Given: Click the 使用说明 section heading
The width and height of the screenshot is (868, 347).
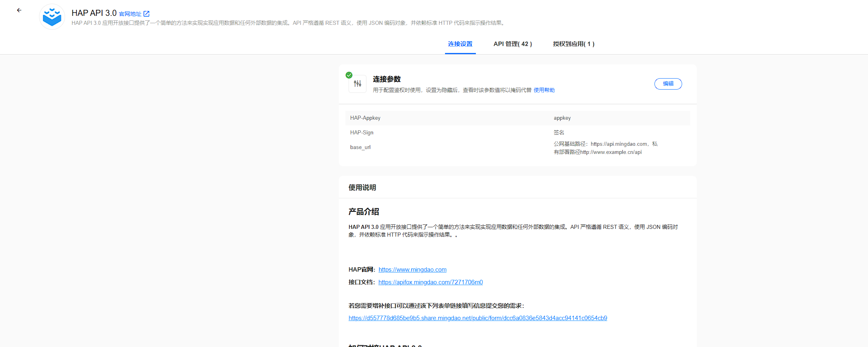Looking at the screenshot, I should click(x=362, y=187).
